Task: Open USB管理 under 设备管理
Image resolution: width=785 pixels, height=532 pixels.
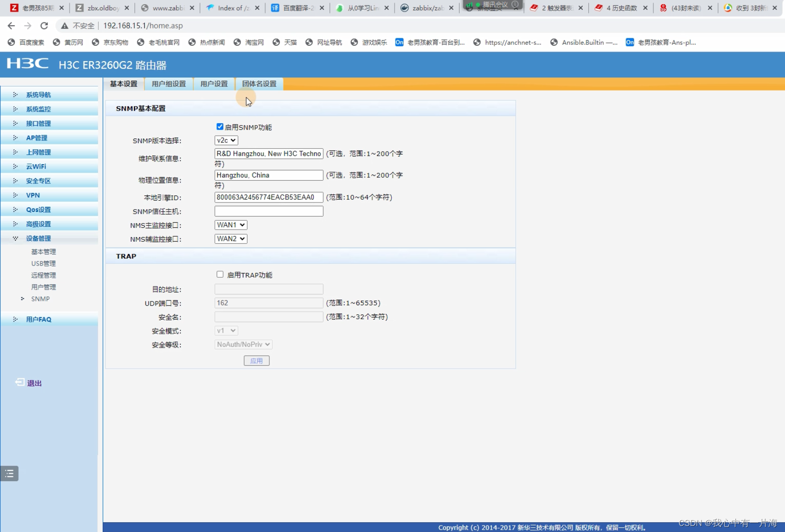Action: pos(43,264)
